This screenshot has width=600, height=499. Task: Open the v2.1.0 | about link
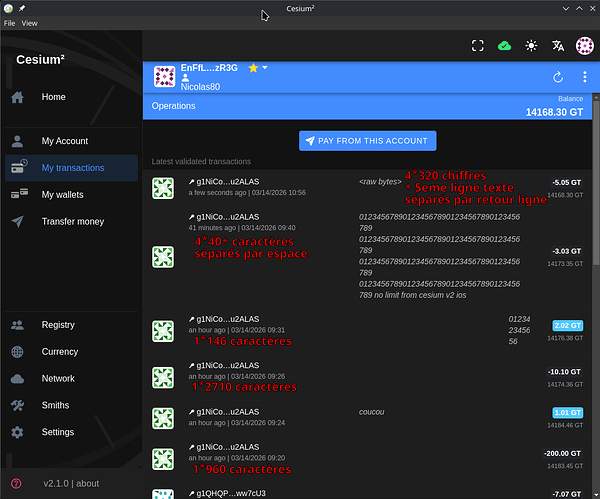click(71, 484)
